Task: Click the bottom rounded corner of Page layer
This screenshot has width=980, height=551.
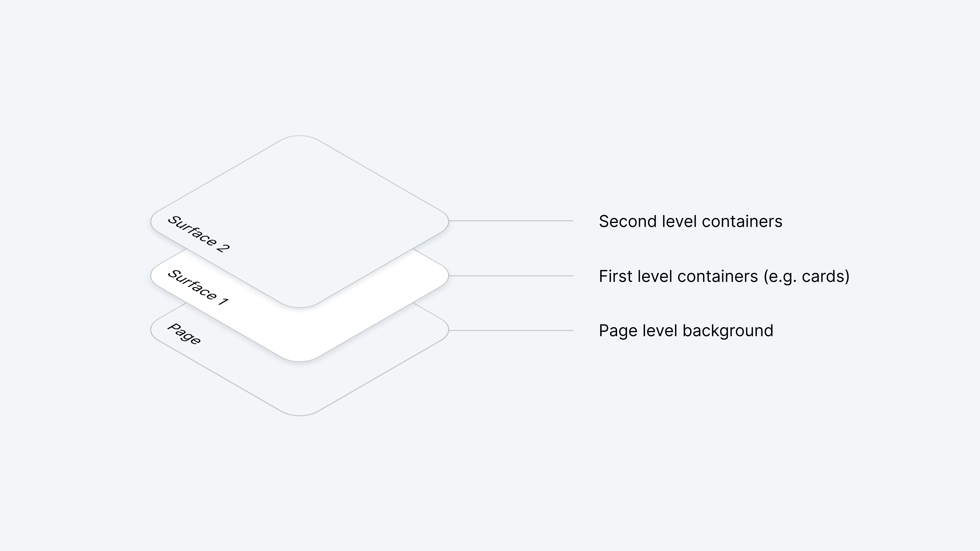Action: pos(300,414)
